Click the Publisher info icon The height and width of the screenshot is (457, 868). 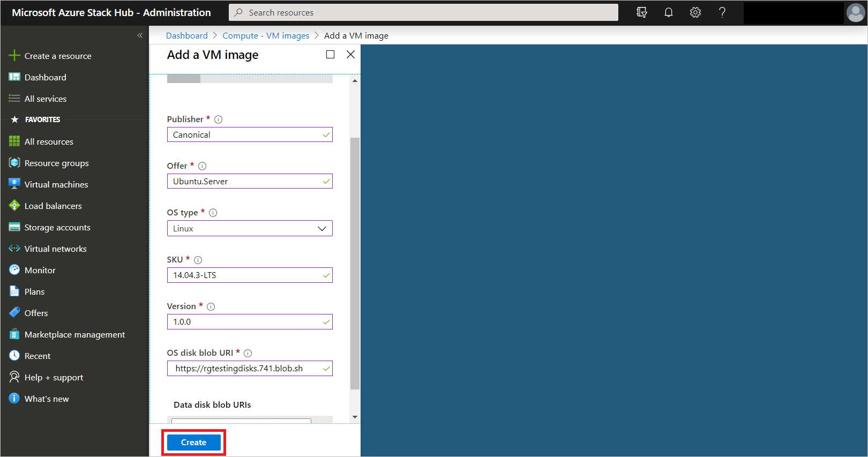click(x=218, y=119)
